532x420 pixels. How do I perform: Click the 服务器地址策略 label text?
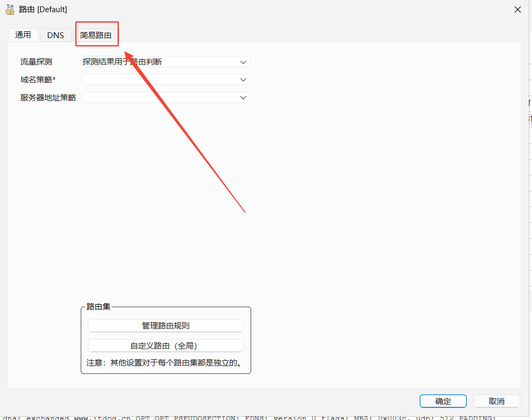tap(48, 98)
